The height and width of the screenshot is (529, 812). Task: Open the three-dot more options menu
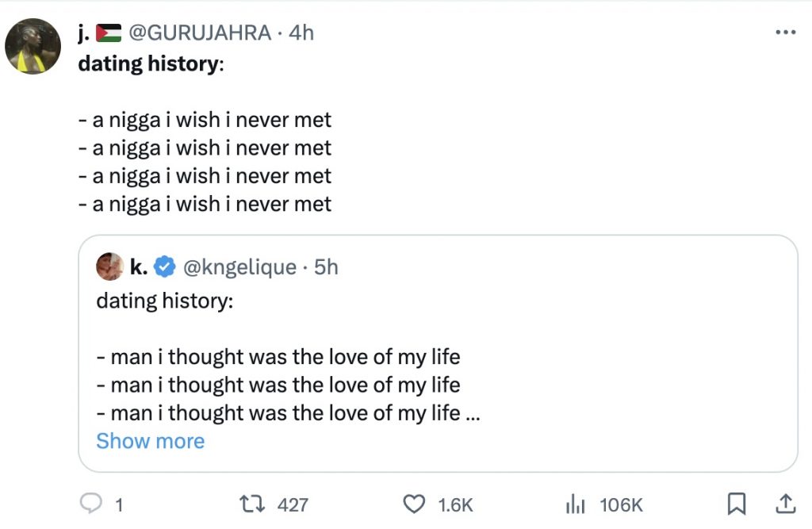[x=784, y=33]
